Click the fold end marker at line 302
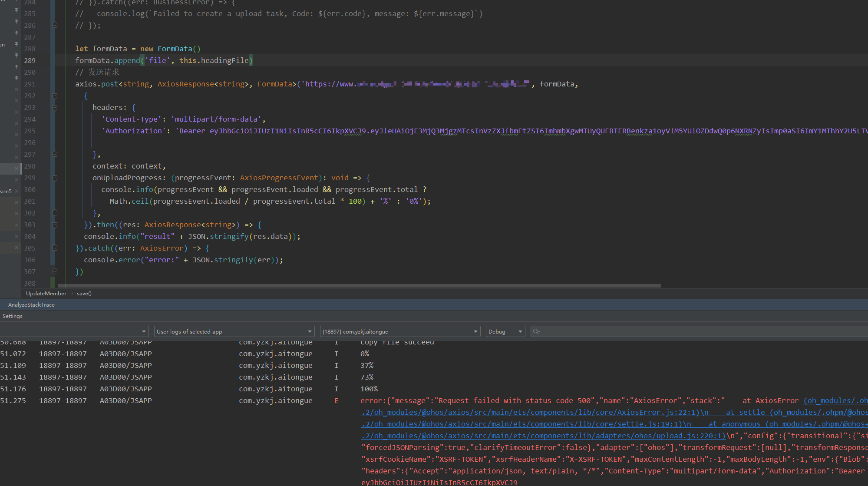 tap(55, 213)
